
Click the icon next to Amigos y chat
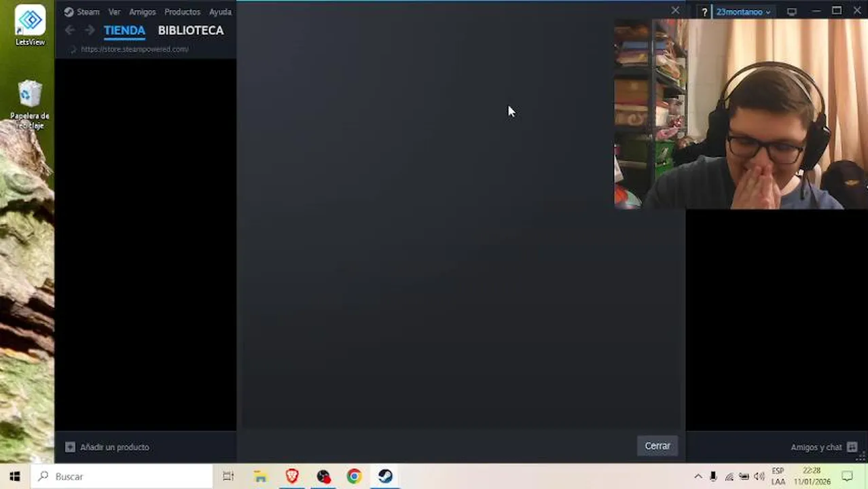[x=852, y=447]
